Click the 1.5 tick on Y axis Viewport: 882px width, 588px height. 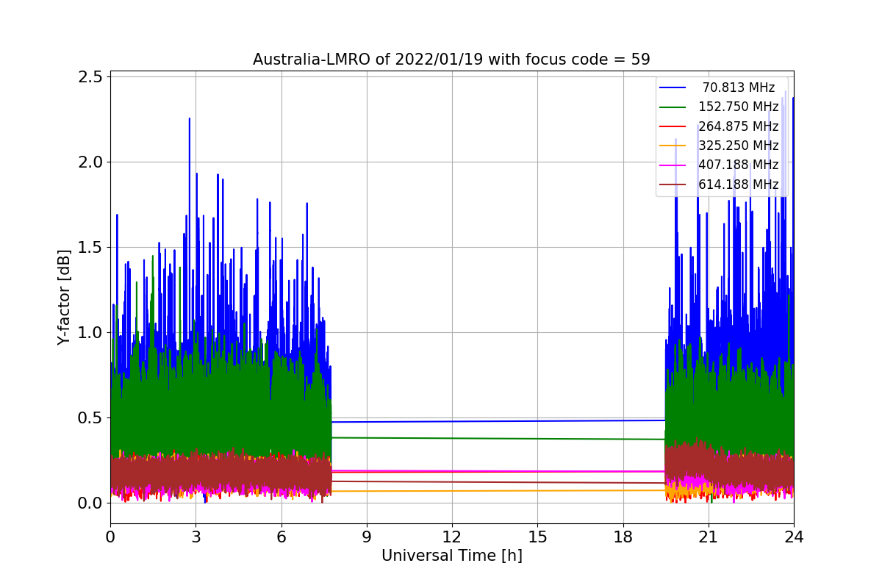(90, 247)
